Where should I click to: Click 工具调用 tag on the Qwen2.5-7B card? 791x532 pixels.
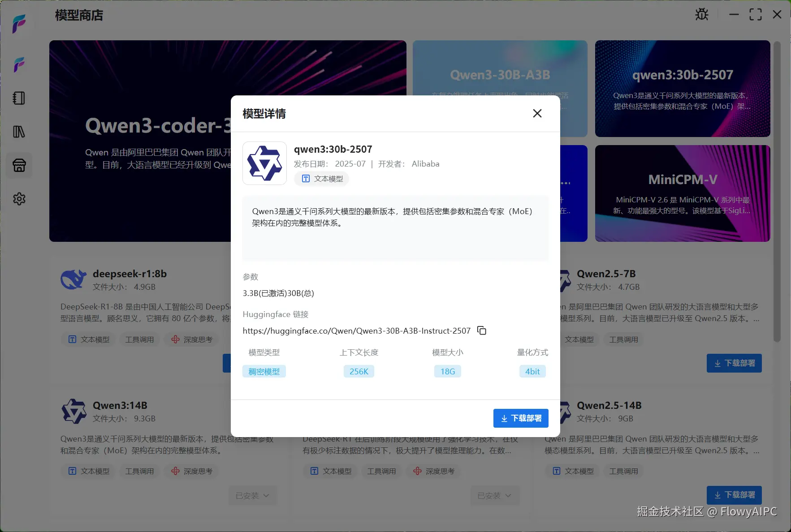coord(623,339)
